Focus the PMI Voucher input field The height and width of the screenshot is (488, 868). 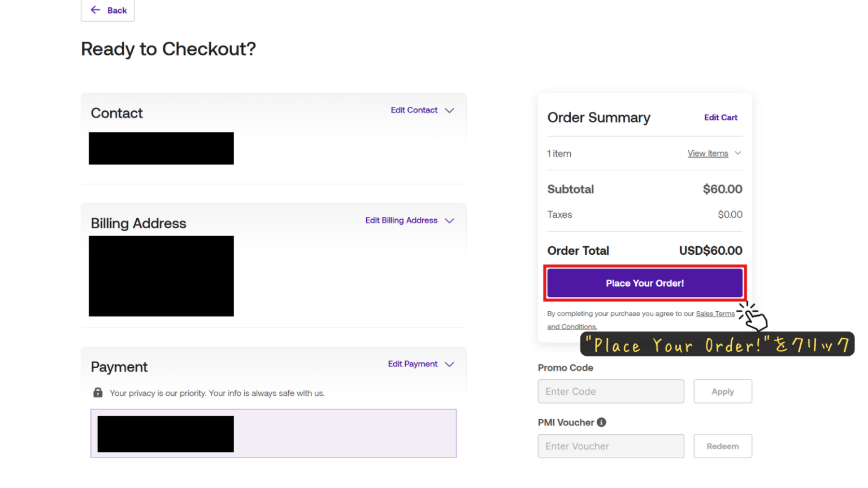(611, 446)
